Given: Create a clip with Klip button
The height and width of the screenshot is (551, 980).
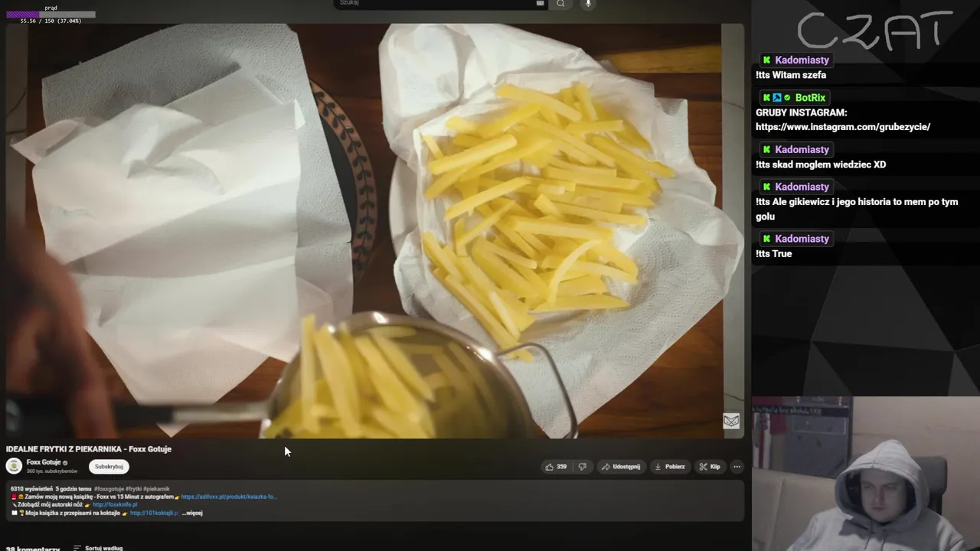Looking at the screenshot, I should [710, 467].
